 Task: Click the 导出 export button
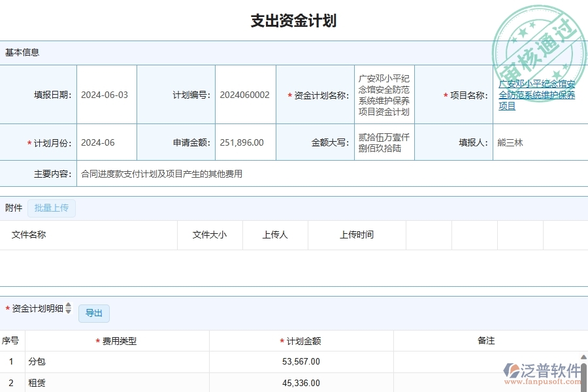(x=93, y=313)
